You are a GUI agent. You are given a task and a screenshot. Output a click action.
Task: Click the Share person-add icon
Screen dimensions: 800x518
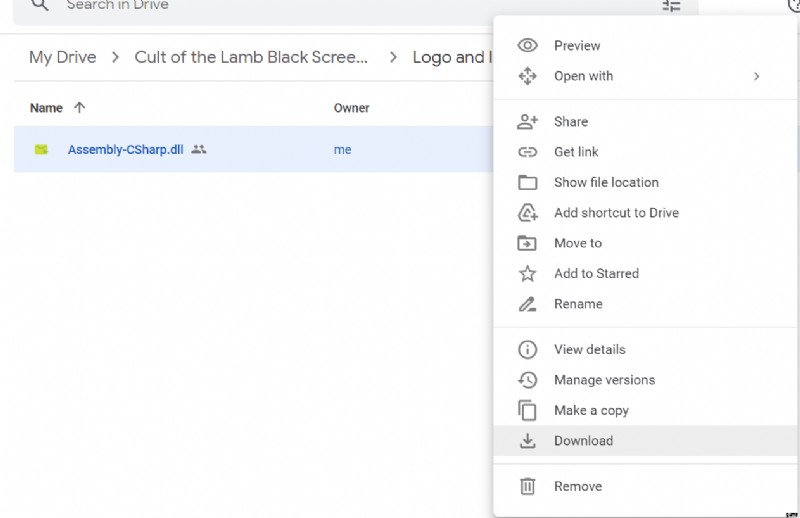[527, 122]
